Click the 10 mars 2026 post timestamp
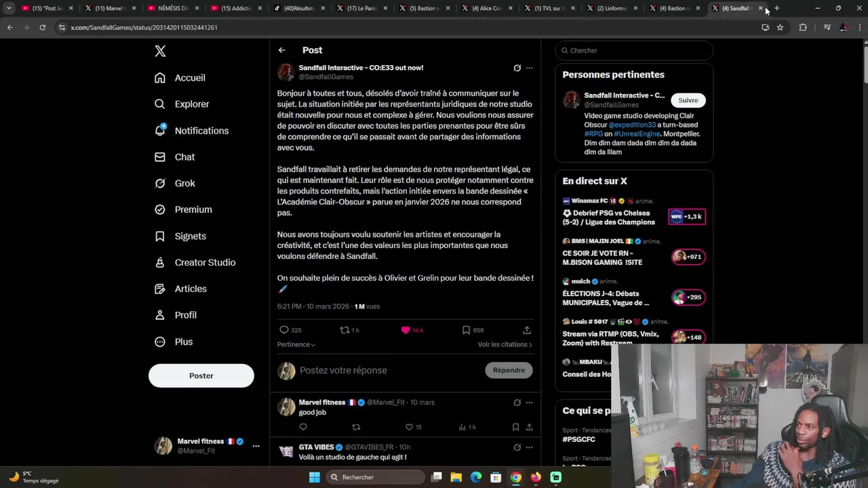The image size is (868, 488). pyautogui.click(x=328, y=306)
